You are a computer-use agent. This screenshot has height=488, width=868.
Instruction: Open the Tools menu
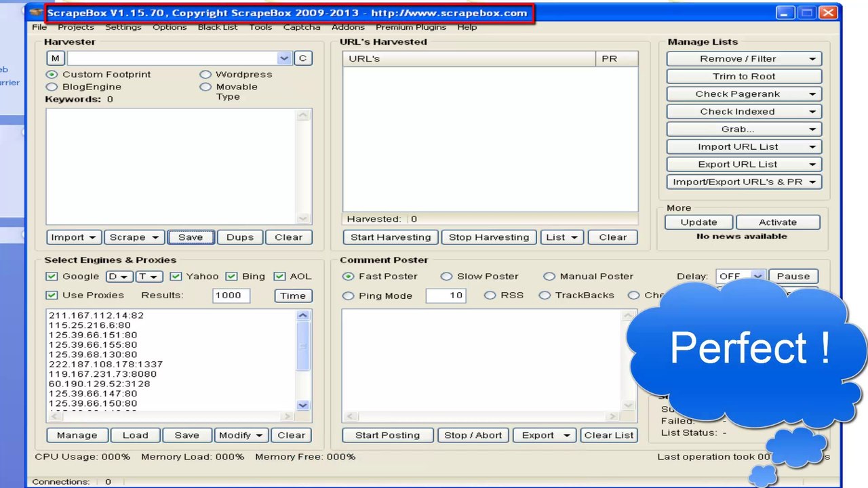coord(260,27)
